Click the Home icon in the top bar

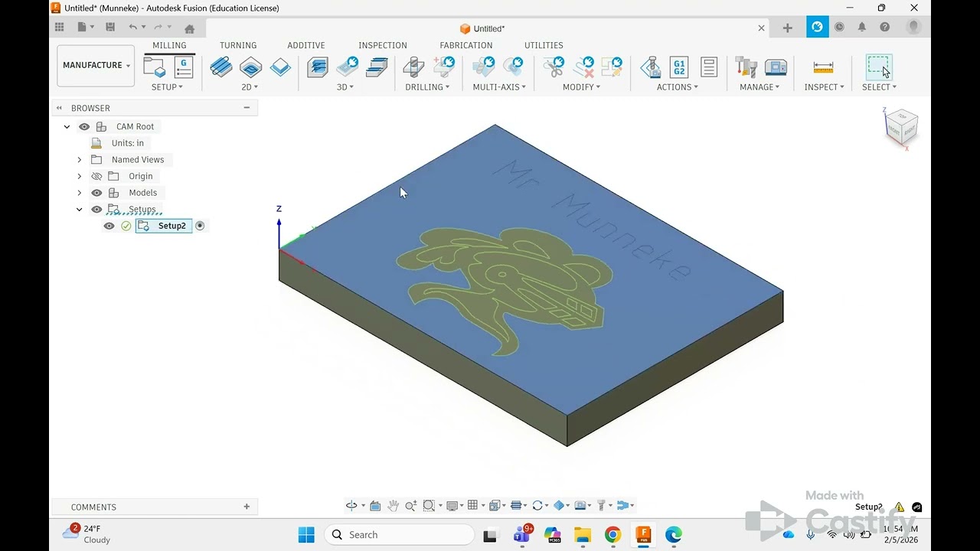pos(190,28)
